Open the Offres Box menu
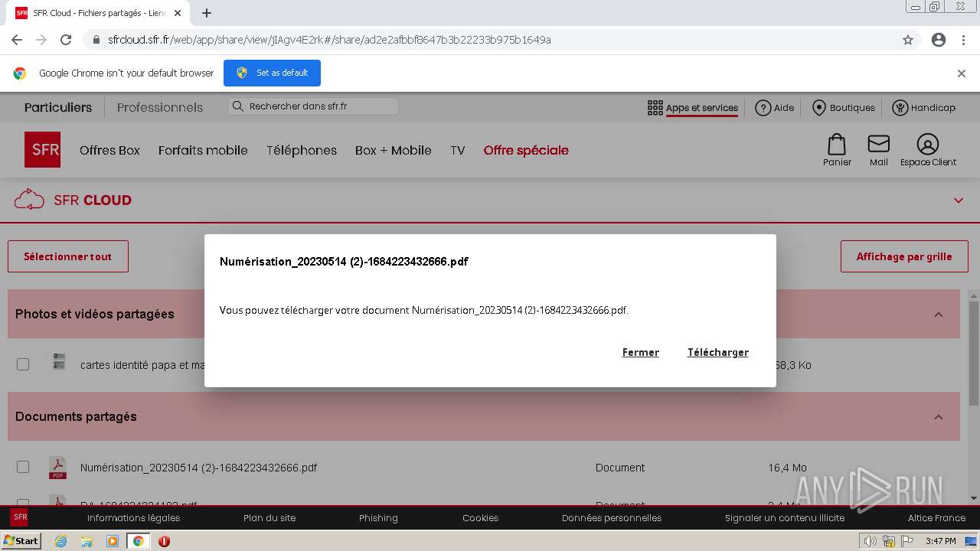 click(109, 150)
